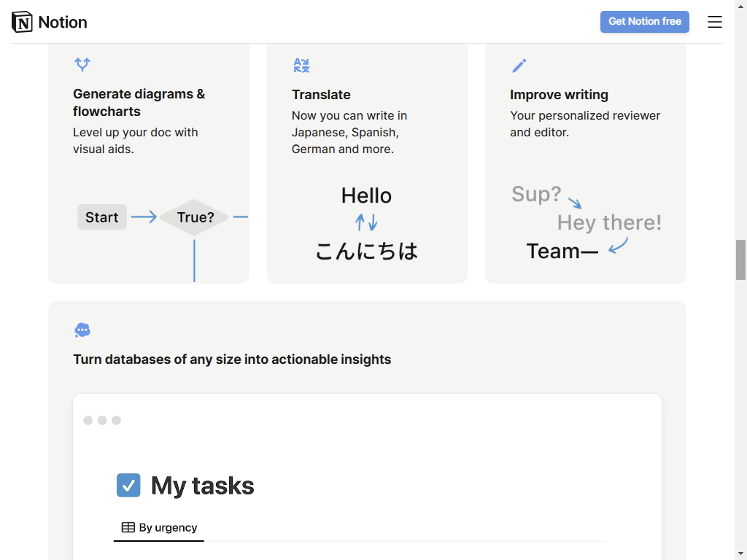Click the Notion logo icon
The width and height of the screenshot is (747, 560).
22,22
